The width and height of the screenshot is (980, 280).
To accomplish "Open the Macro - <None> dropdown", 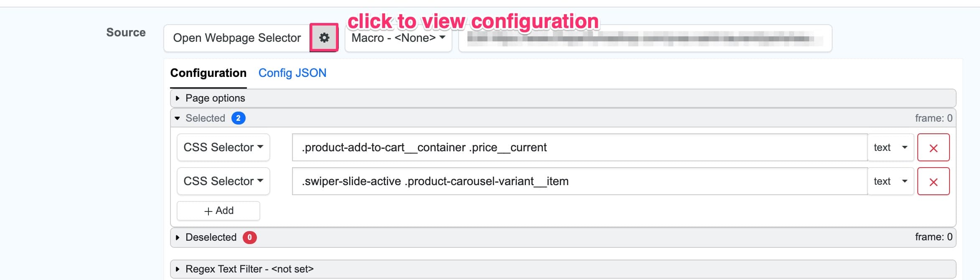I will click(x=397, y=38).
